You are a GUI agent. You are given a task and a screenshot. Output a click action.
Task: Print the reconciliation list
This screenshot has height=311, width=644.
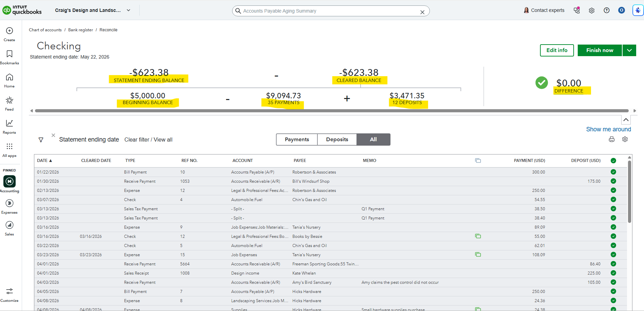tap(612, 139)
